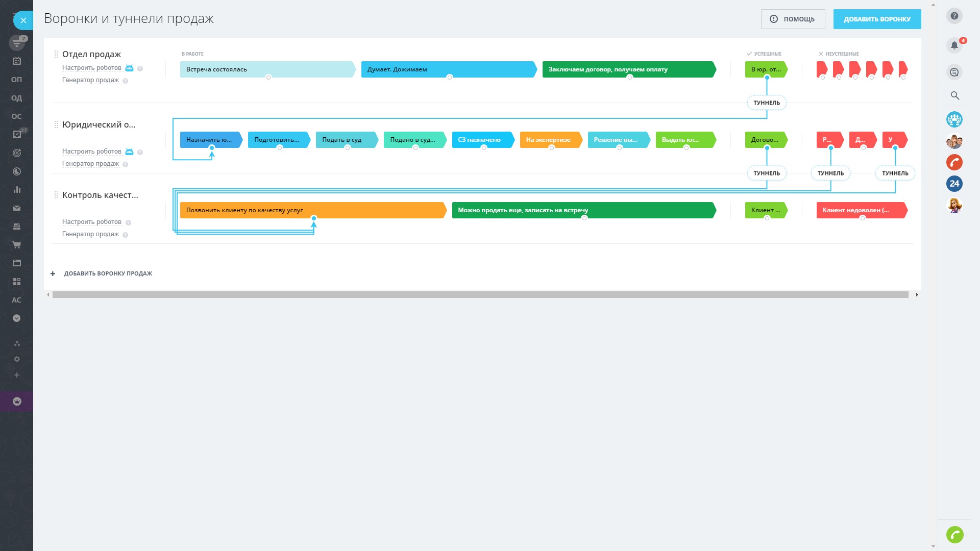
Task: Click ТУННЕЛЬ label under В юр. от... stage
Action: pos(767,103)
